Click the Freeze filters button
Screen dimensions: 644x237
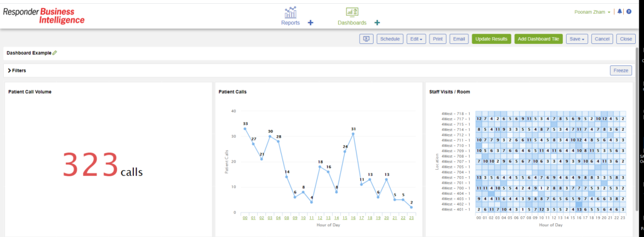point(621,70)
